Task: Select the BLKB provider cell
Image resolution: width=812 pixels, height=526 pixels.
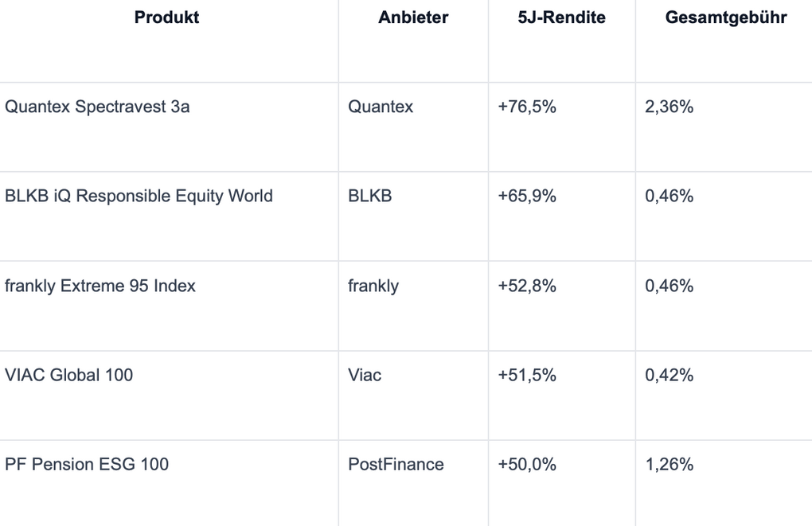Action: point(370,196)
